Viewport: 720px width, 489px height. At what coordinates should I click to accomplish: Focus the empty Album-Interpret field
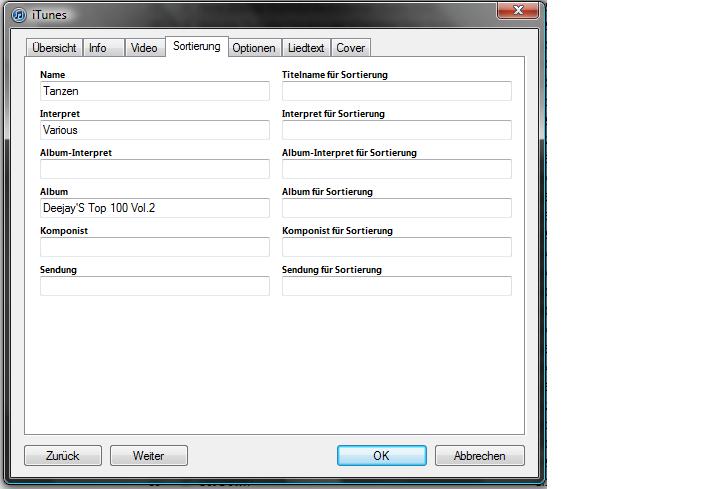[x=155, y=169]
